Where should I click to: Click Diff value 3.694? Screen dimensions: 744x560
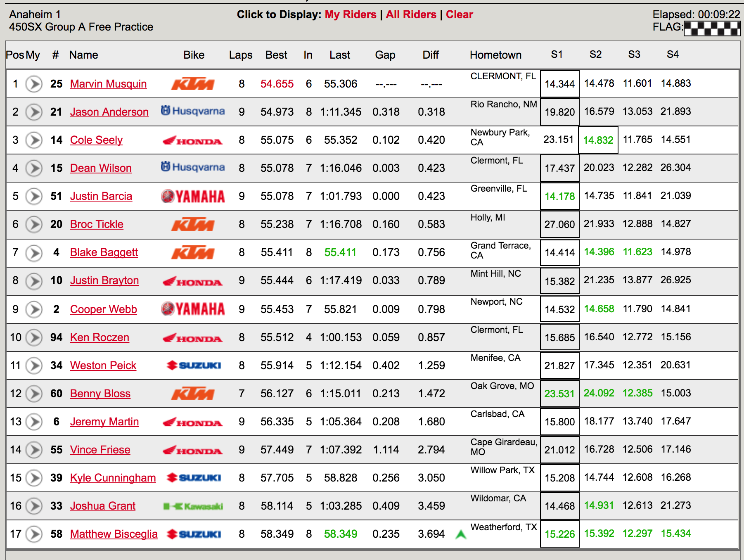coord(431,534)
